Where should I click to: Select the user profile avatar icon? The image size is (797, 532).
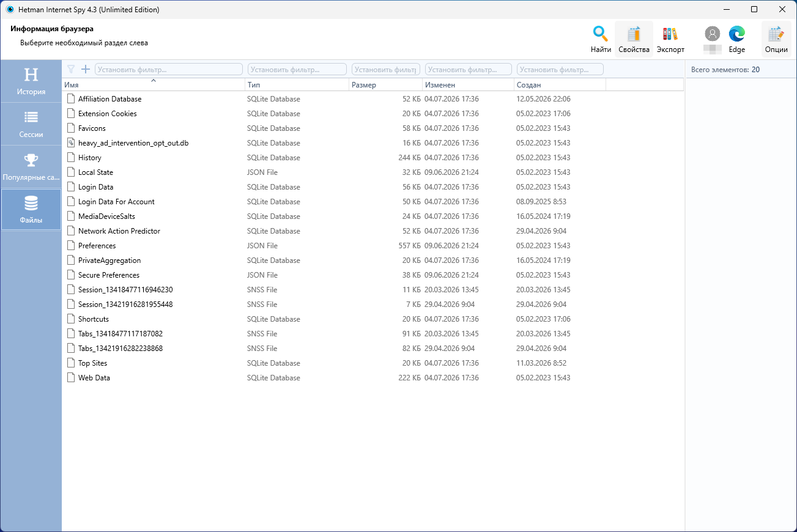click(x=712, y=34)
